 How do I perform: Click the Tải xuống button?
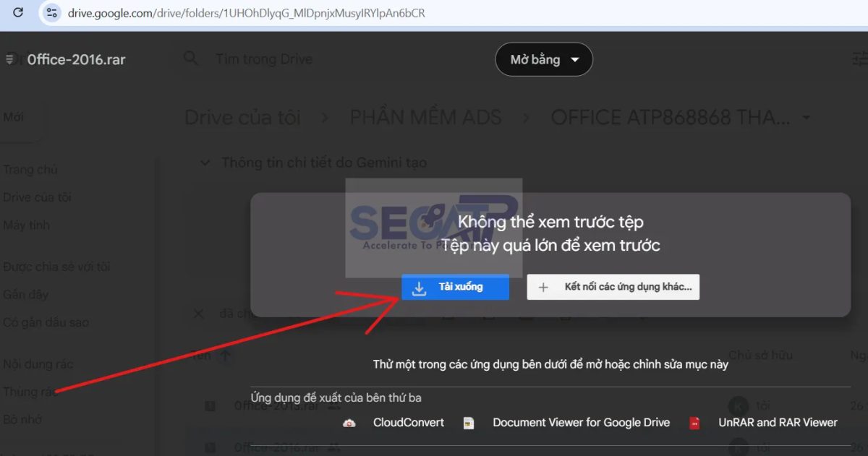(x=456, y=287)
